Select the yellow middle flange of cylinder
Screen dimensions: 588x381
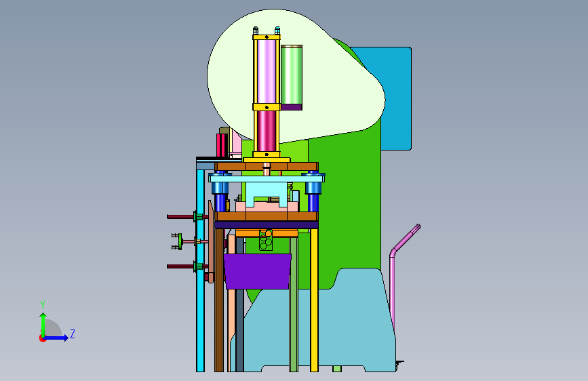pyautogui.click(x=267, y=107)
